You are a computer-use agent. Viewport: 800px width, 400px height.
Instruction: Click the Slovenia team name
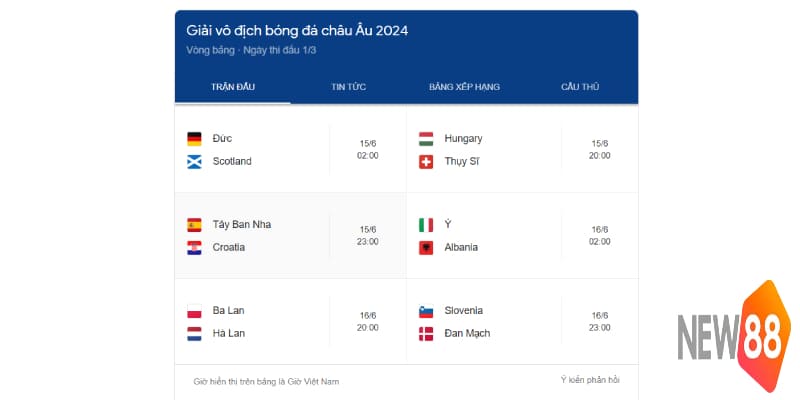(x=464, y=310)
